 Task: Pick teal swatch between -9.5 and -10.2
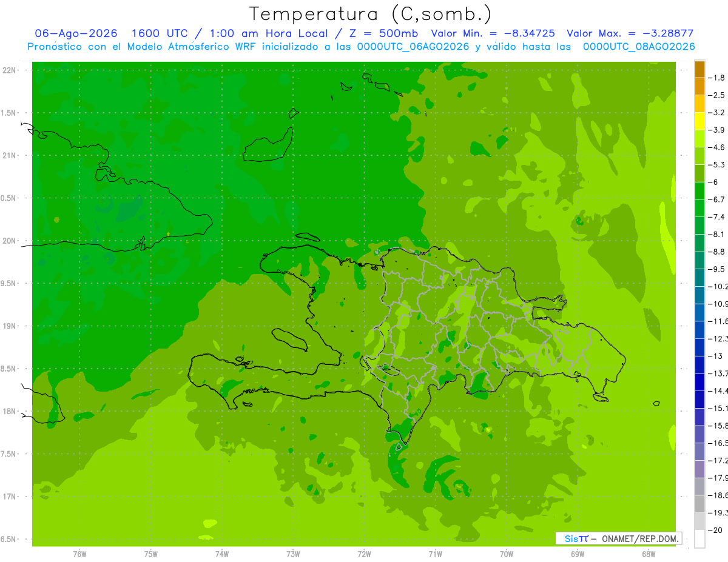(699, 278)
